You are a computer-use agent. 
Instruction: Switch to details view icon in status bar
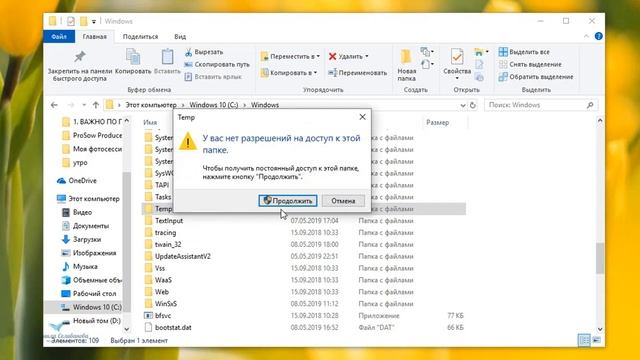[584, 340]
